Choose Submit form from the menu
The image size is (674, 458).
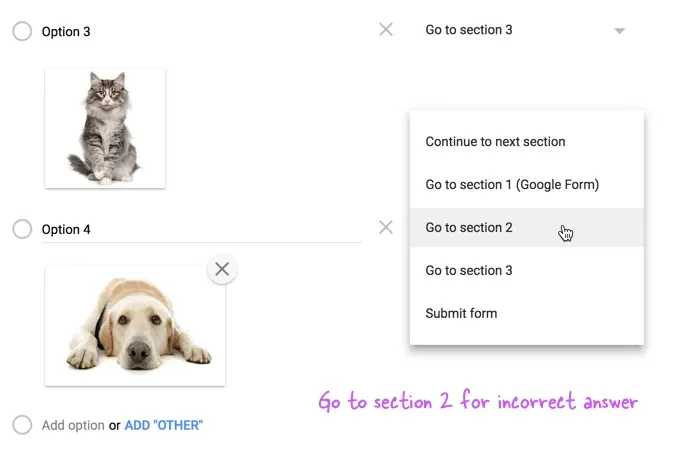pyautogui.click(x=461, y=314)
